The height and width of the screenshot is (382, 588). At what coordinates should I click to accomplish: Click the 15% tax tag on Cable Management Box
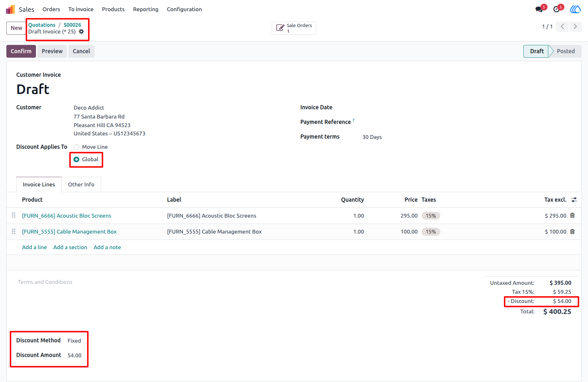(x=431, y=232)
